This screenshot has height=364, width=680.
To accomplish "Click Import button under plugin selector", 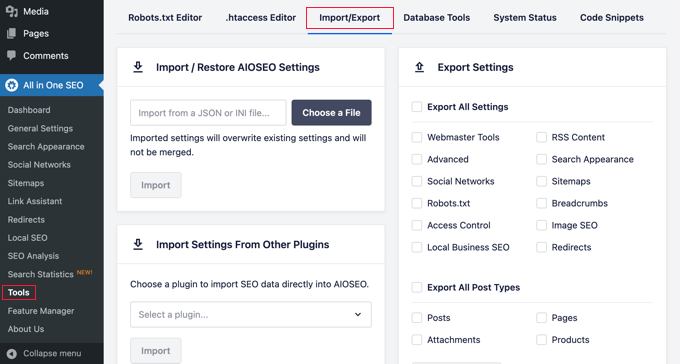I will tap(156, 351).
